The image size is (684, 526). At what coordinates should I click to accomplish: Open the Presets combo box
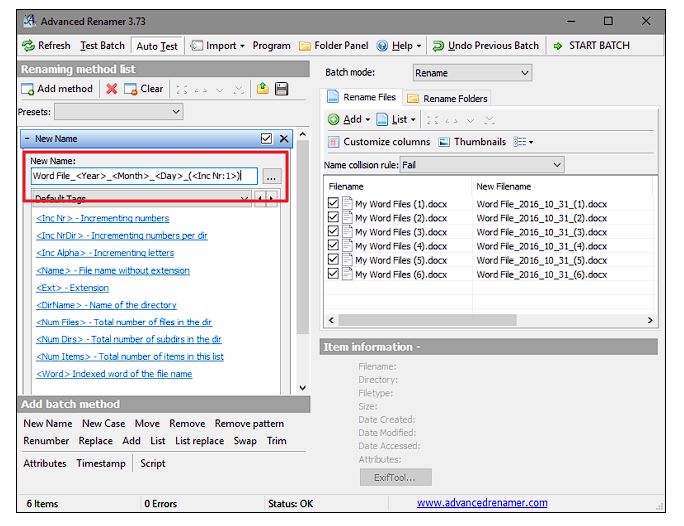click(118, 112)
